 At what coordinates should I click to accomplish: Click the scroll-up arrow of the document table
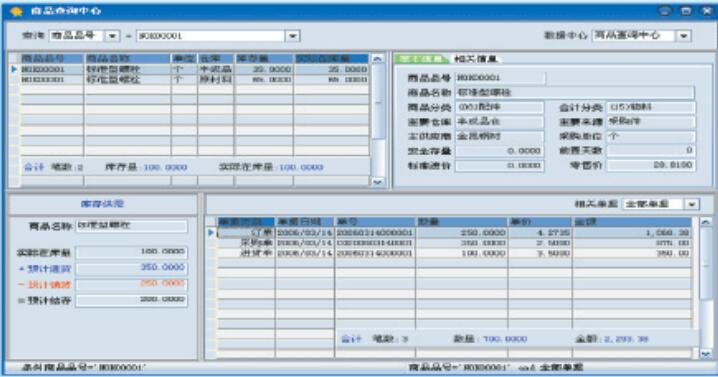click(x=706, y=222)
